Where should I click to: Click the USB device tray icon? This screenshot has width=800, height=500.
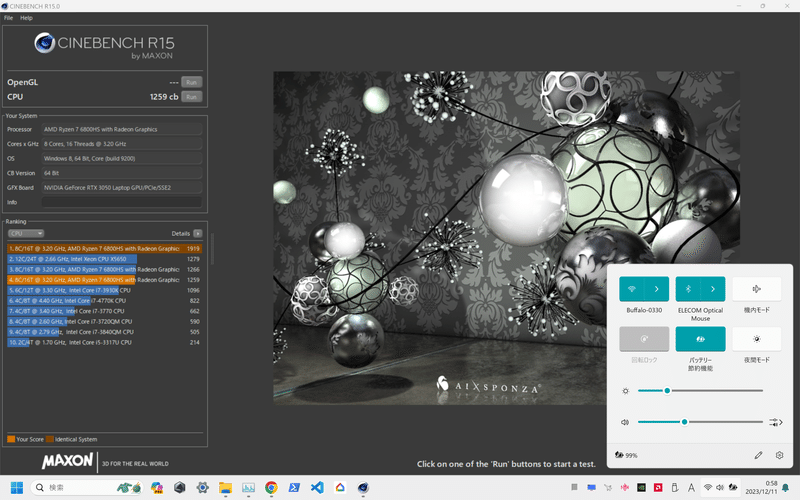click(x=674, y=488)
